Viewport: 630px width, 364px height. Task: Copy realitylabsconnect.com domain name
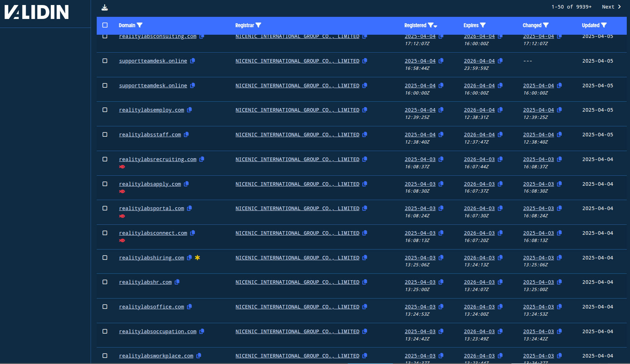point(193,233)
